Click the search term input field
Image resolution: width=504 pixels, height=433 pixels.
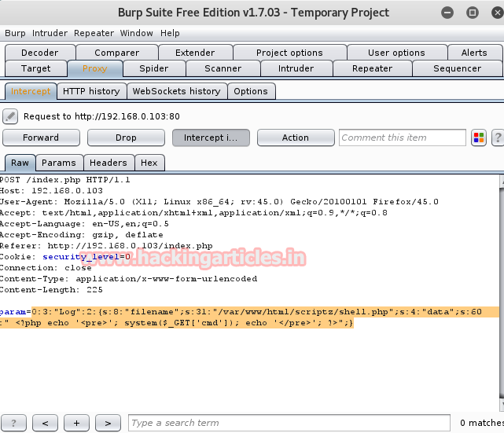(289, 423)
